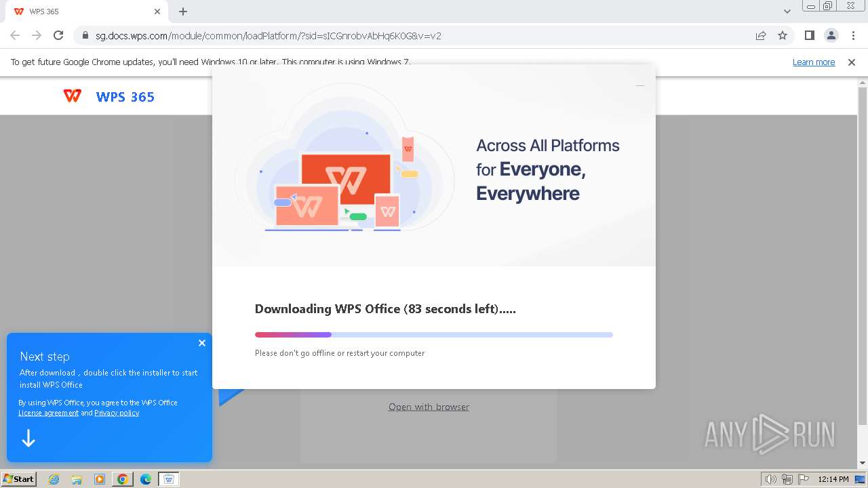Minimize the WPS installer dialog
868x488 pixels.
[639, 85]
